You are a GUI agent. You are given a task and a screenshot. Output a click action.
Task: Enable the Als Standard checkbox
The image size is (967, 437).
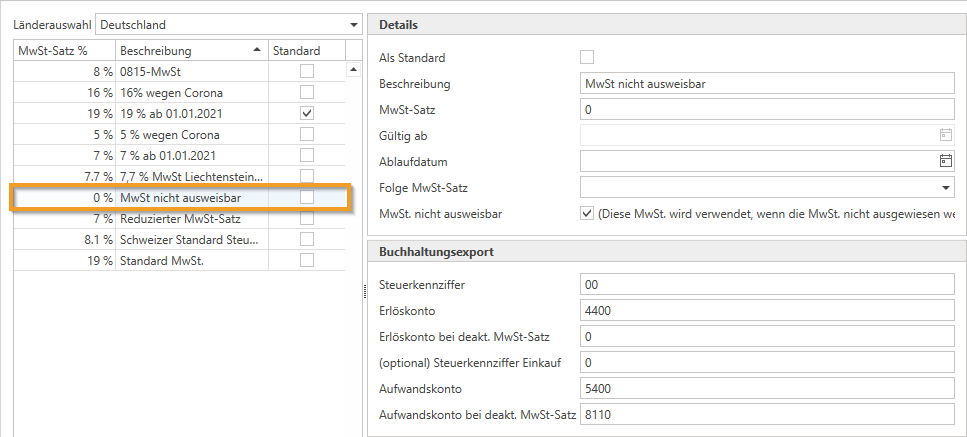587,58
